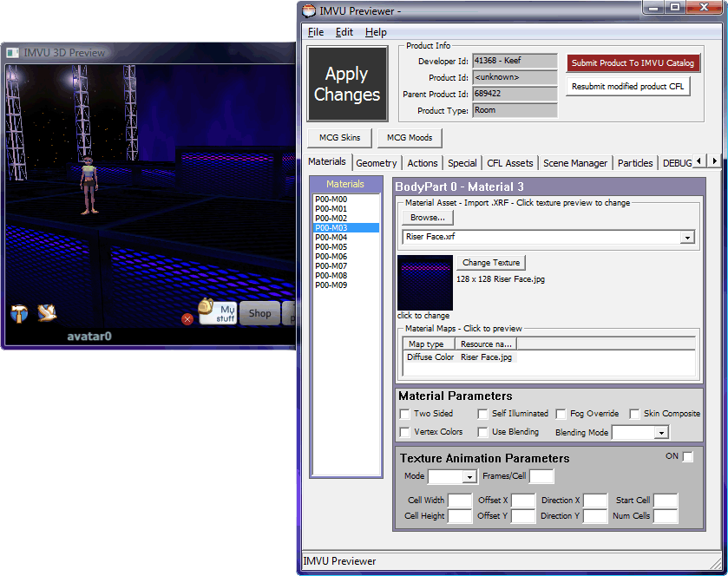The image size is (728, 576).
Task: Click the Offset Y input field
Action: click(523, 516)
